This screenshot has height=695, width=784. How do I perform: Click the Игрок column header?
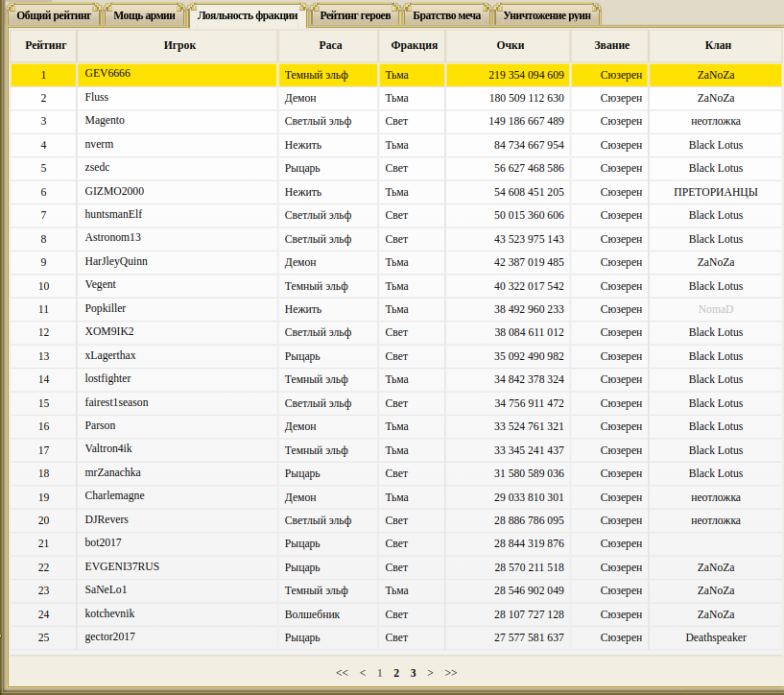click(x=179, y=45)
